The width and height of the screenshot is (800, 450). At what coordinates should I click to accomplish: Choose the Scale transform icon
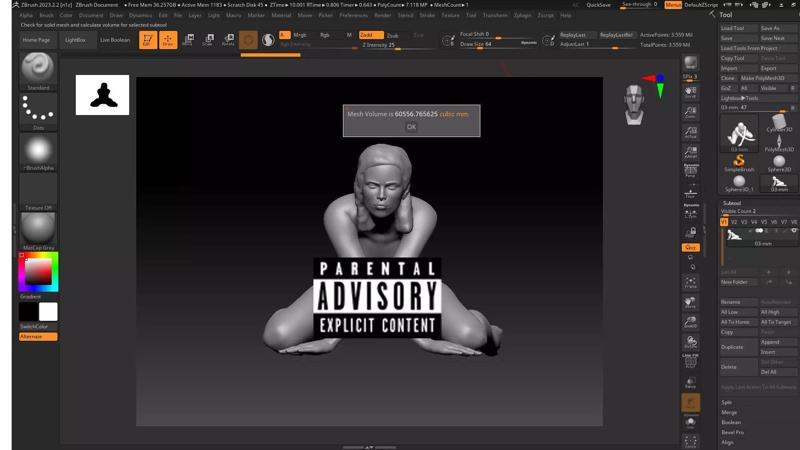(207, 40)
